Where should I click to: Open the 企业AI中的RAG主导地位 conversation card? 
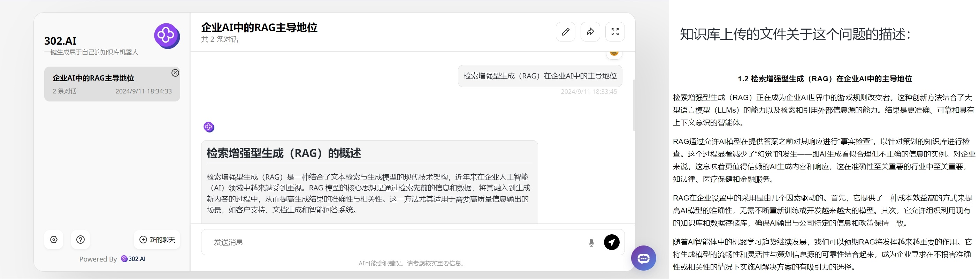[x=112, y=84]
